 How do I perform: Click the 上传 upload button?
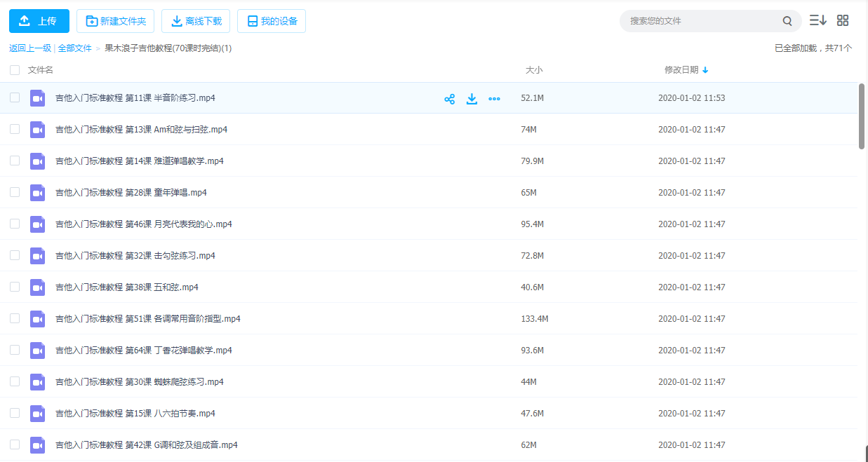(39, 21)
